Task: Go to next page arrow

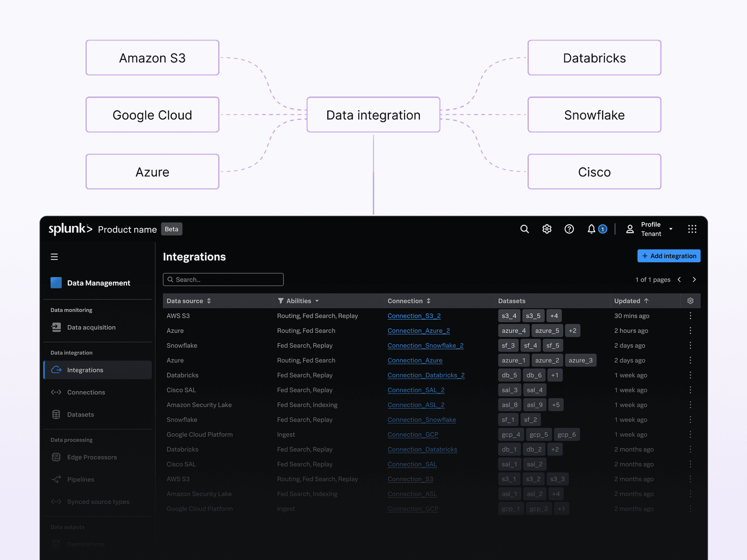Action: coord(694,280)
